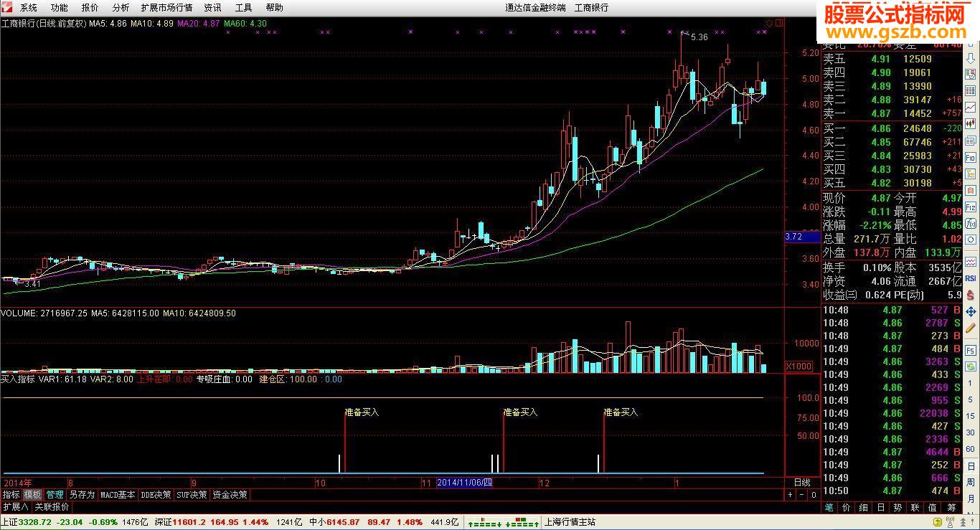Apply the SUP决策 template
Screen dimensions: 980x530
pyautogui.click(x=192, y=495)
